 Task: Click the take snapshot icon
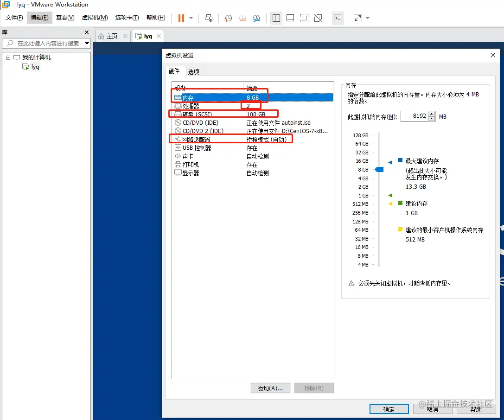tap(228, 18)
